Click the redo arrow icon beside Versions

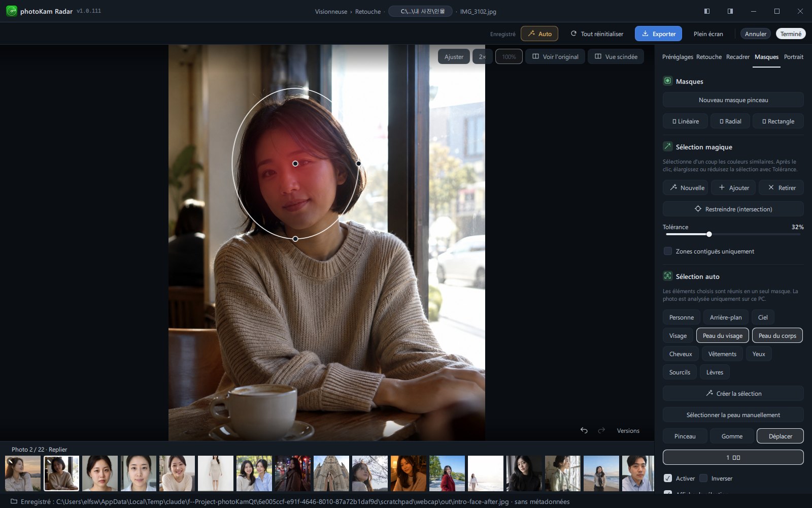pyautogui.click(x=601, y=430)
